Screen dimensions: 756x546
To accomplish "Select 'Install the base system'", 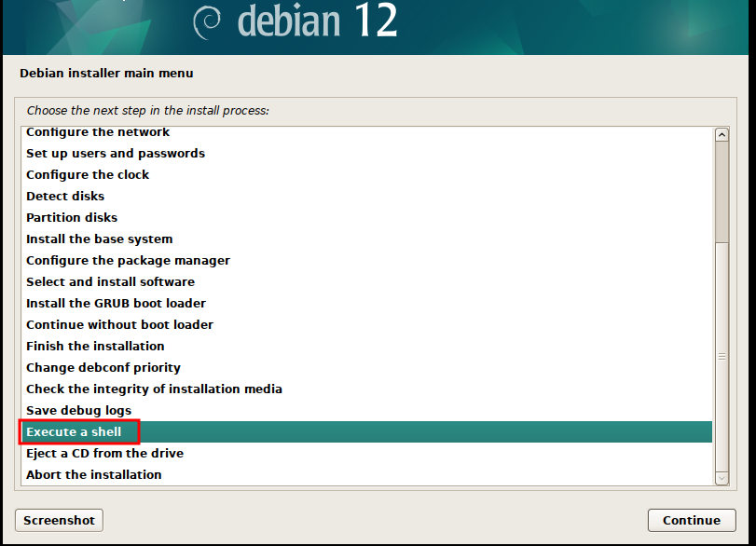I will pyautogui.click(x=366, y=239).
